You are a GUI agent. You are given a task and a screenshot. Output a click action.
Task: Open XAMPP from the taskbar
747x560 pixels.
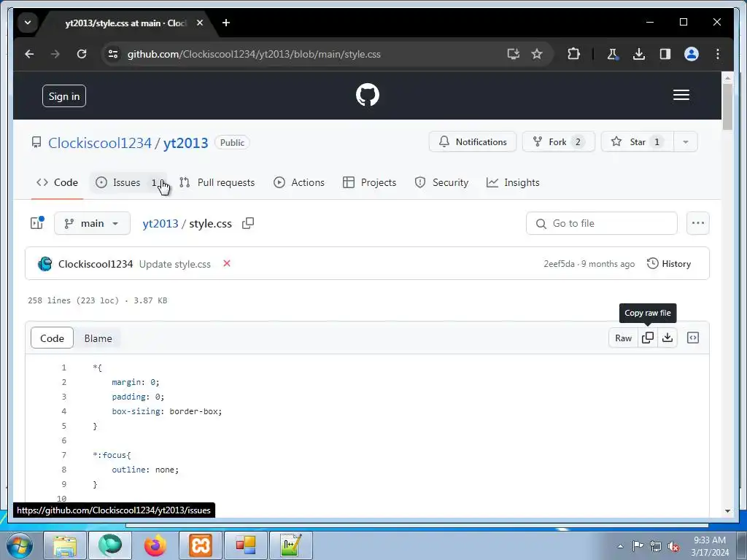point(201,545)
